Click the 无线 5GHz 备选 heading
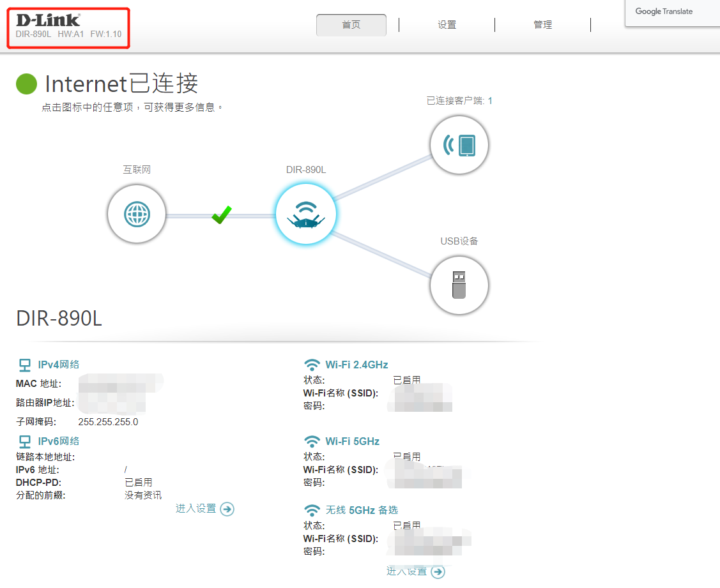 (362, 510)
